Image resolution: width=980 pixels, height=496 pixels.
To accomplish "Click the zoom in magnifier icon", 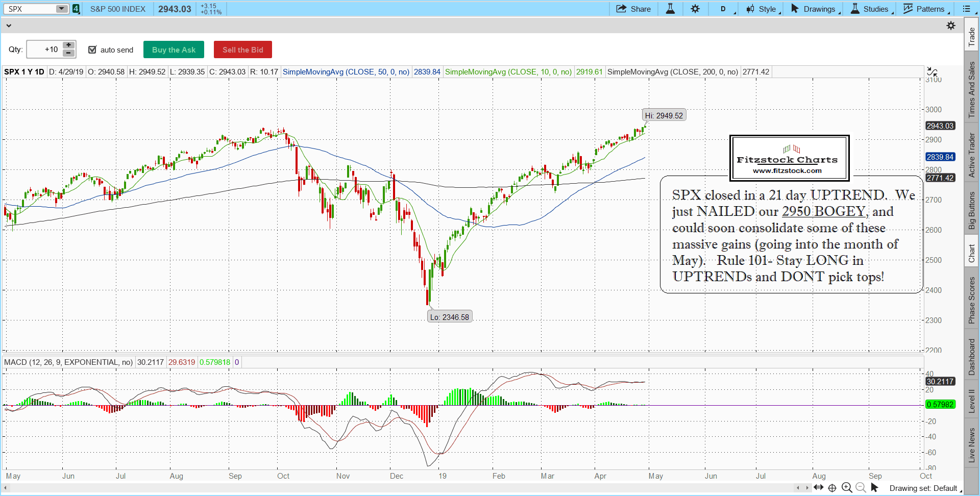I will point(847,487).
